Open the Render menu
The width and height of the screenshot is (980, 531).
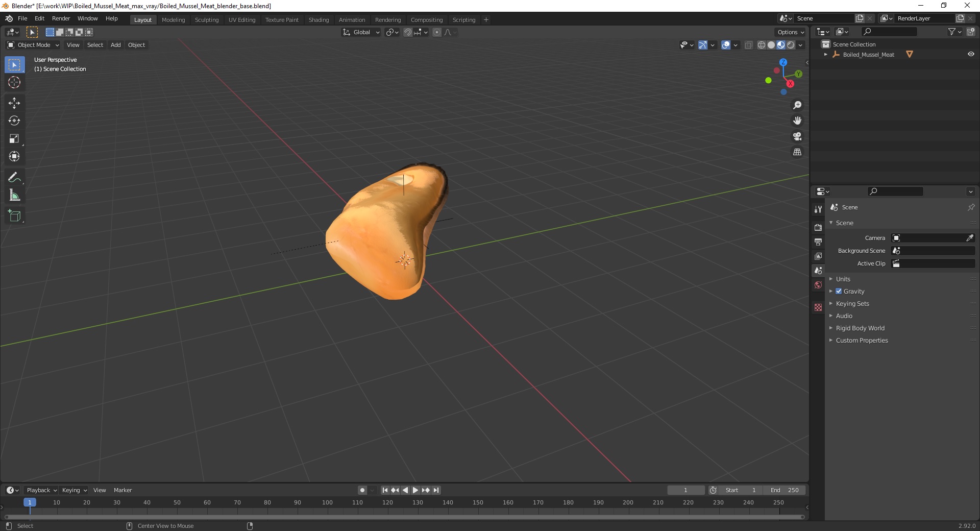(x=61, y=18)
